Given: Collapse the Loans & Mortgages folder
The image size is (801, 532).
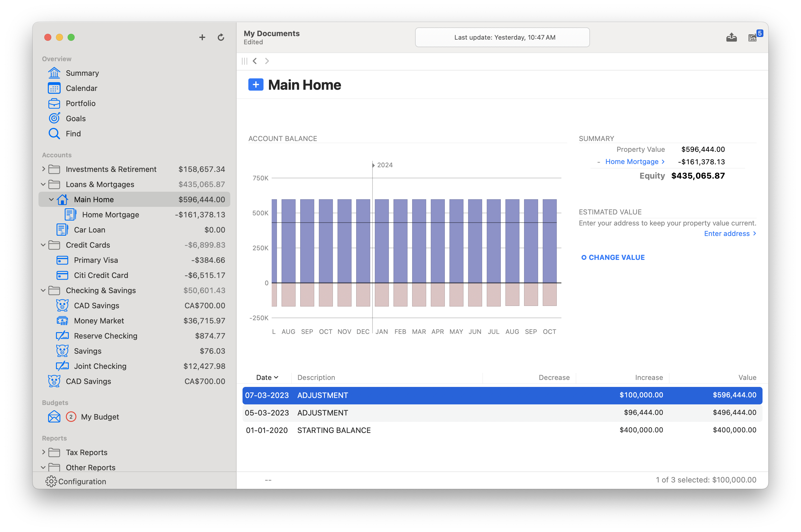Looking at the screenshot, I should pyautogui.click(x=43, y=184).
